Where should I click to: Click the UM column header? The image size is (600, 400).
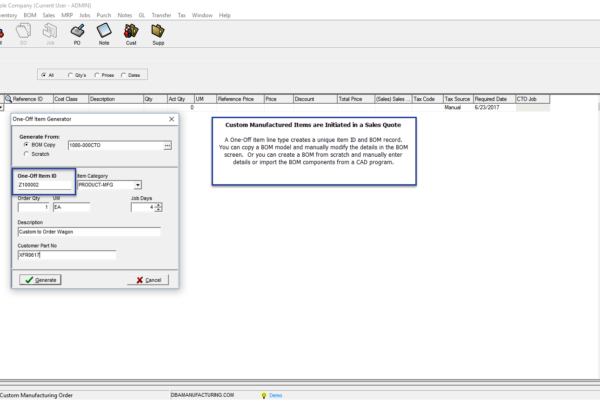pos(205,99)
